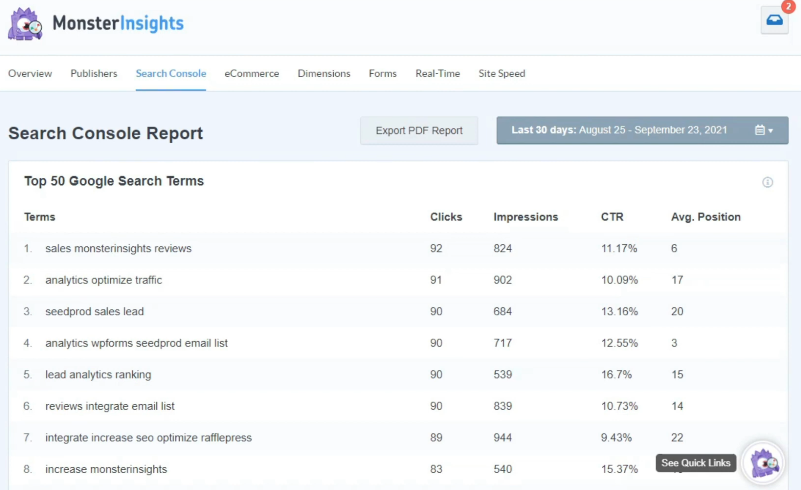Select the 'sales monsterinsights reviews' search term row
The height and width of the screenshot is (490, 801).
[118, 248]
